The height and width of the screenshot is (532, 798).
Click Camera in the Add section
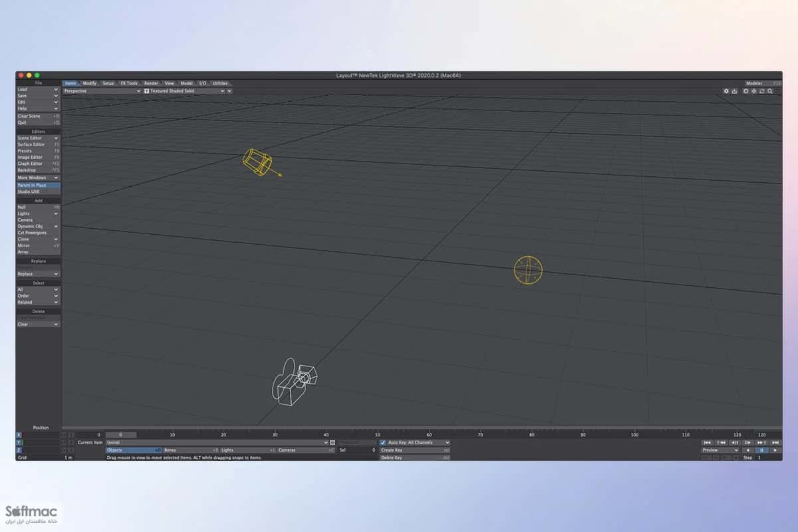click(38, 220)
